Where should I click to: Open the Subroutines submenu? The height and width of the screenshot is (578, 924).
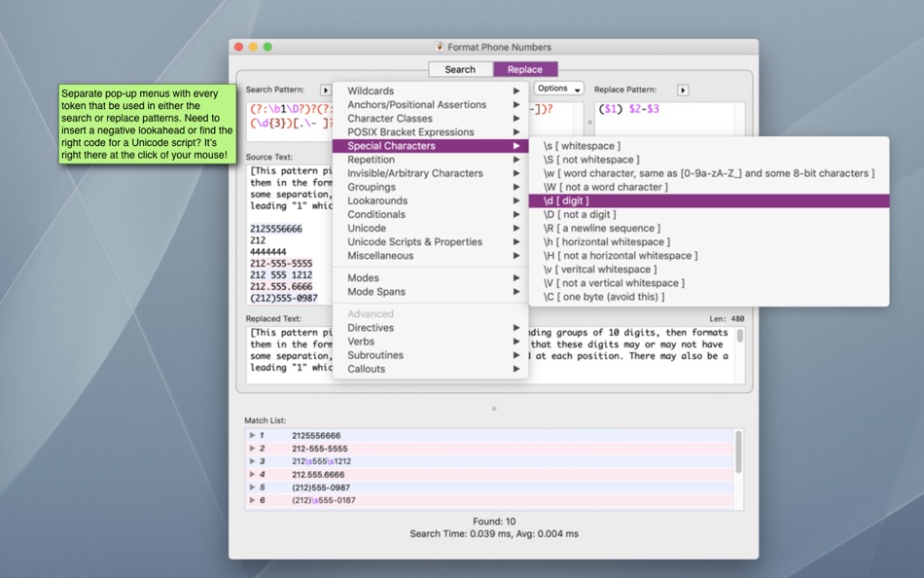coord(430,355)
